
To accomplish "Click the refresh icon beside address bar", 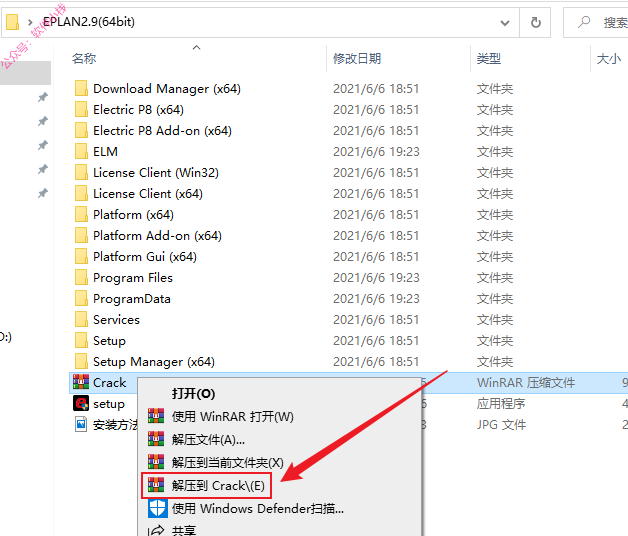I will (x=535, y=22).
